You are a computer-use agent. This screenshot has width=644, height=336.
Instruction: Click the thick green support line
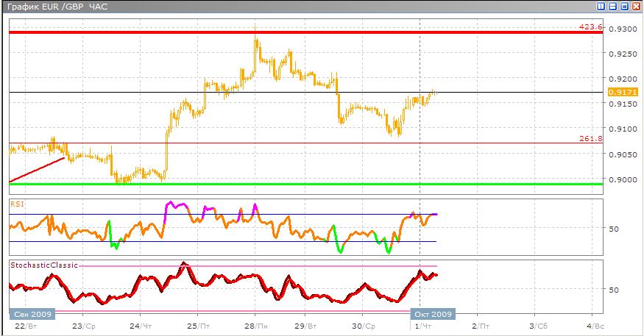click(294, 184)
